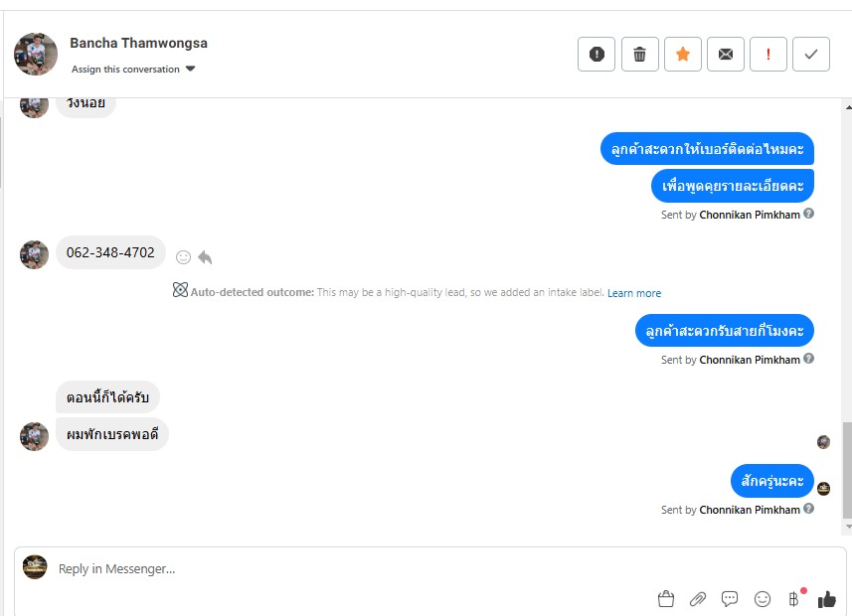React to phone number message with emoji

click(x=183, y=257)
